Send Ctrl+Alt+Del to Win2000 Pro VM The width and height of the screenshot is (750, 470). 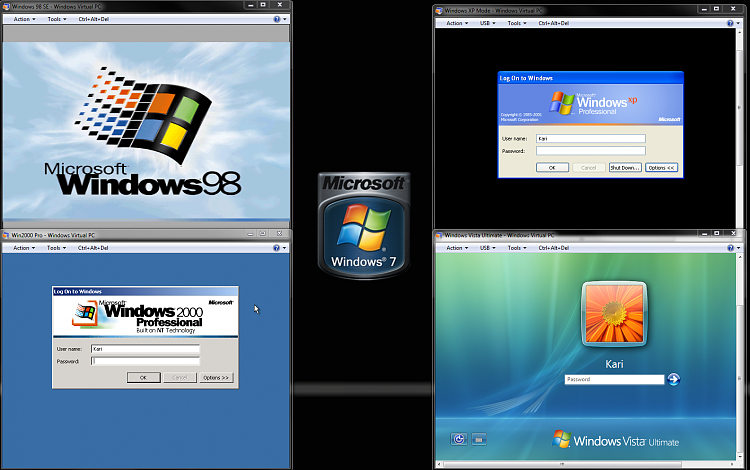click(93, 248)
